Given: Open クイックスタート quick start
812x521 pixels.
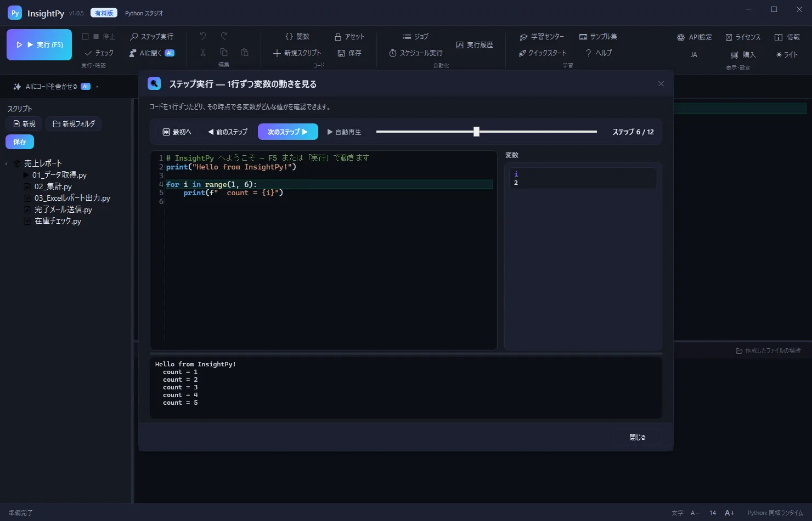Looking at the screenshot, I should pyautogui.click(x=542, y=53).
